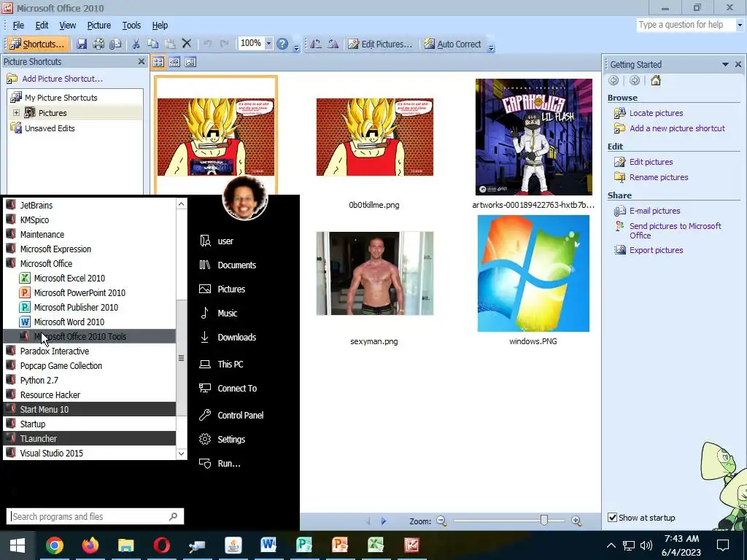747x560 pixels.
Task: Click Rename pictures link
Action: 659,177
